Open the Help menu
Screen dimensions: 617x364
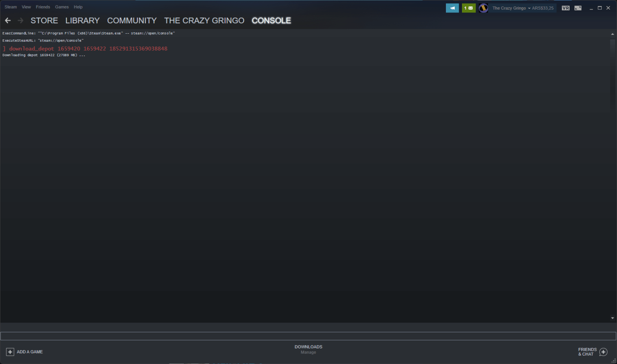(78, 7)
